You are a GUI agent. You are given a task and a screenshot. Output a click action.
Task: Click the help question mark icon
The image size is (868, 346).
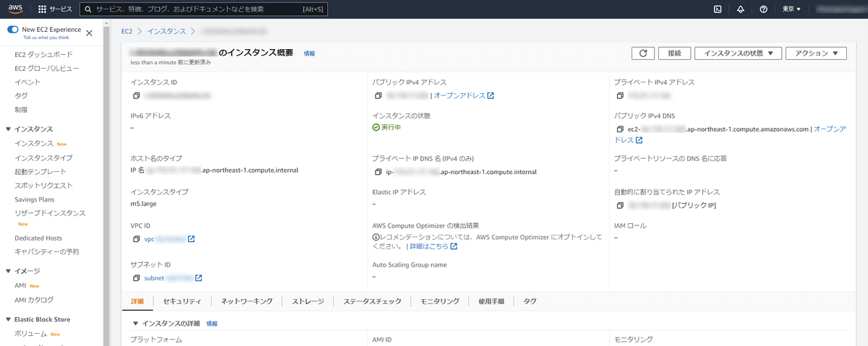coord(764,9)
